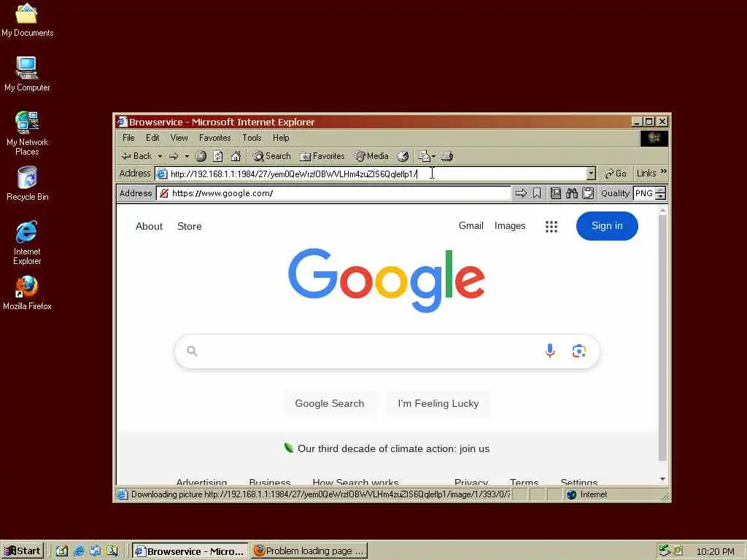Open the Edit menu
The width and height of the screenshot is (747, 560).
[x=152, y=138]
